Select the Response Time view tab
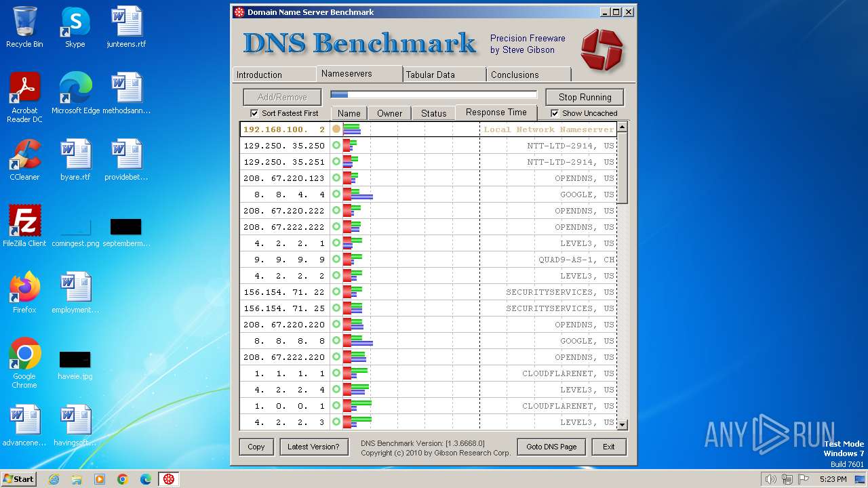 click(x=496, y=113)
